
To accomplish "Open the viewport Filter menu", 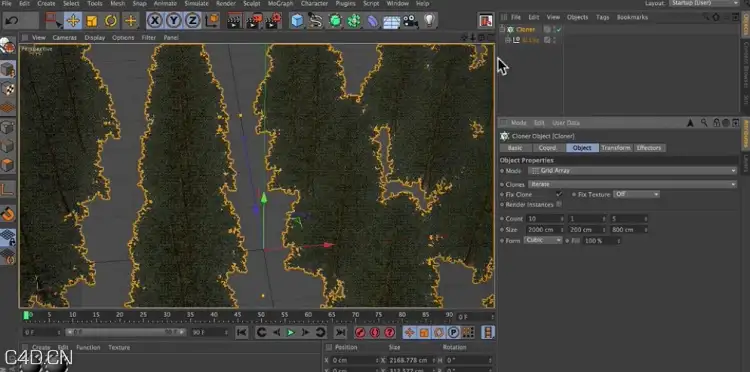I will tap(148, 37).
